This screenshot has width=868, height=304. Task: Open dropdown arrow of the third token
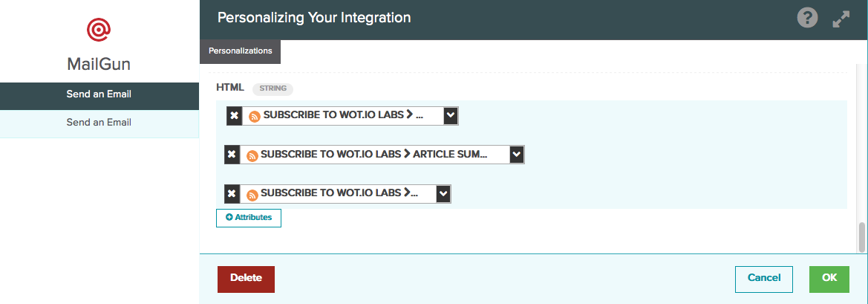click(x=443, y=194)
